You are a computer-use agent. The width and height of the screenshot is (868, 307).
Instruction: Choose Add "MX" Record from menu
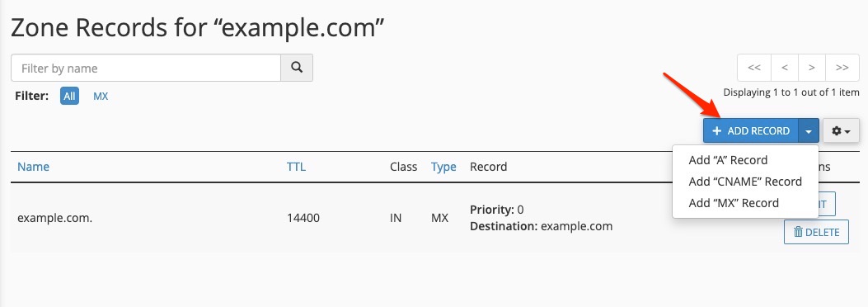click(734, 203)
